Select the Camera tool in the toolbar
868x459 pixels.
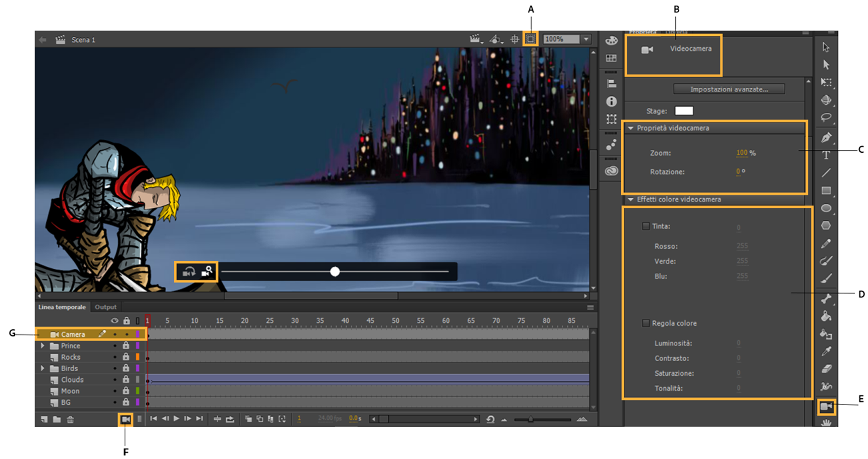[826, 407]
